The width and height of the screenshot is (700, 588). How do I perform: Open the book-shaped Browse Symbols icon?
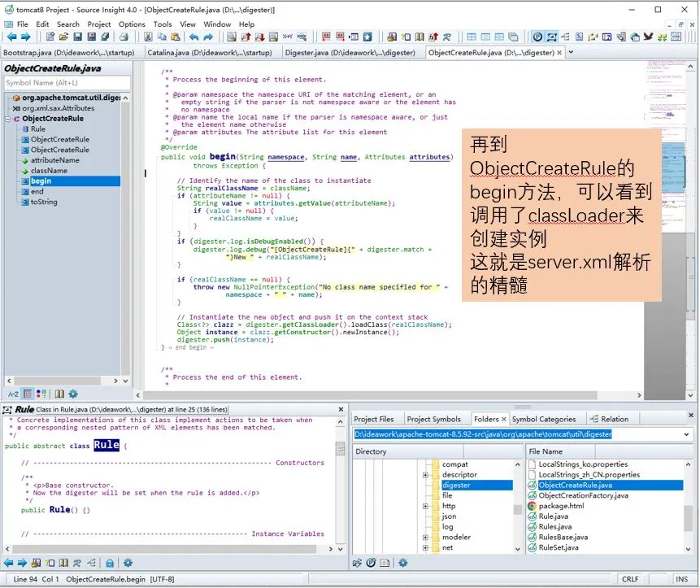point(420,37)
